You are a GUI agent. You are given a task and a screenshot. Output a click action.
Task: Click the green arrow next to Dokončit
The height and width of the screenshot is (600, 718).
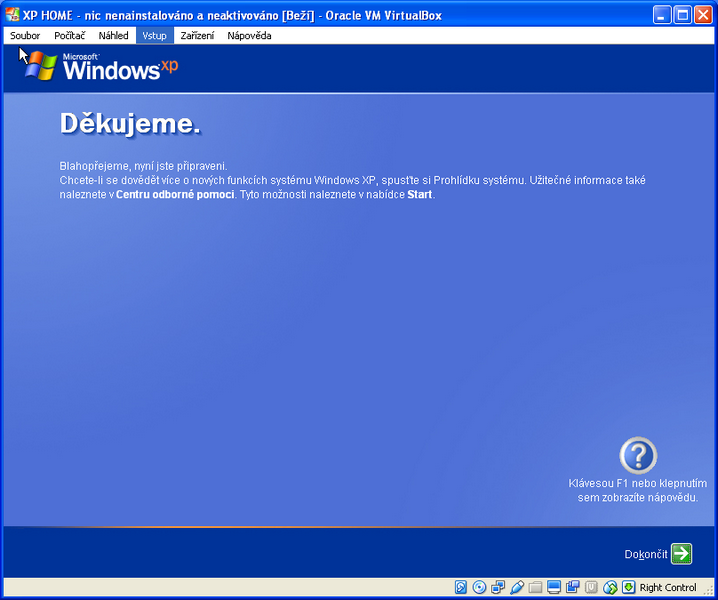click(x=681, y=554)
